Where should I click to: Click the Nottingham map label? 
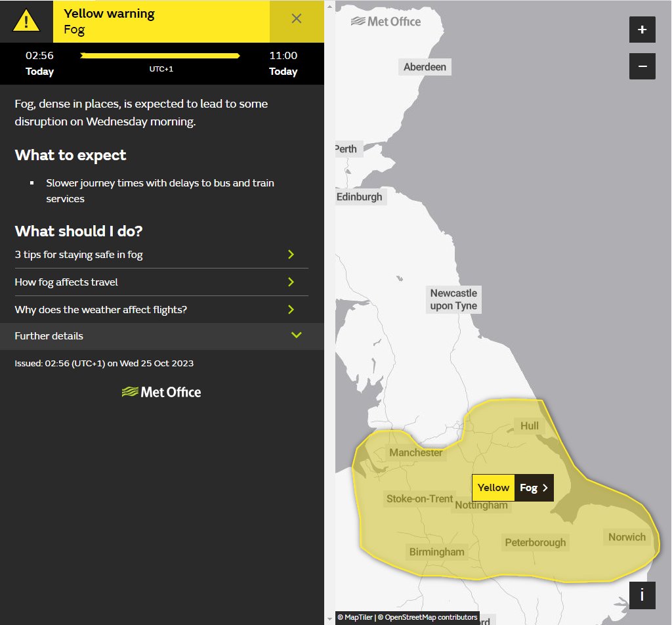(x=481, y=506)
